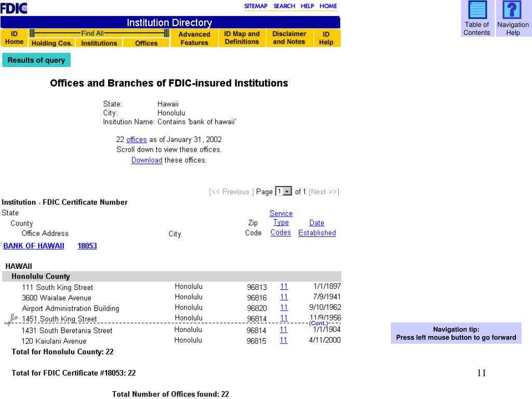This screenshot has height=399, width=532.
Task: Open the Navigation Help question mark icon
Action: 512,10
